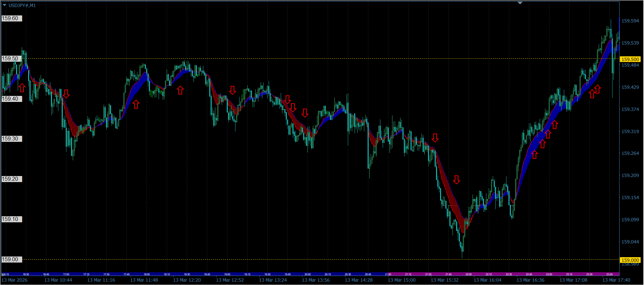The height and width of the screenshot is (285, 644).
Task: Click the yellow 159.500 price tag on right axis
Action: tap(630, 59)
